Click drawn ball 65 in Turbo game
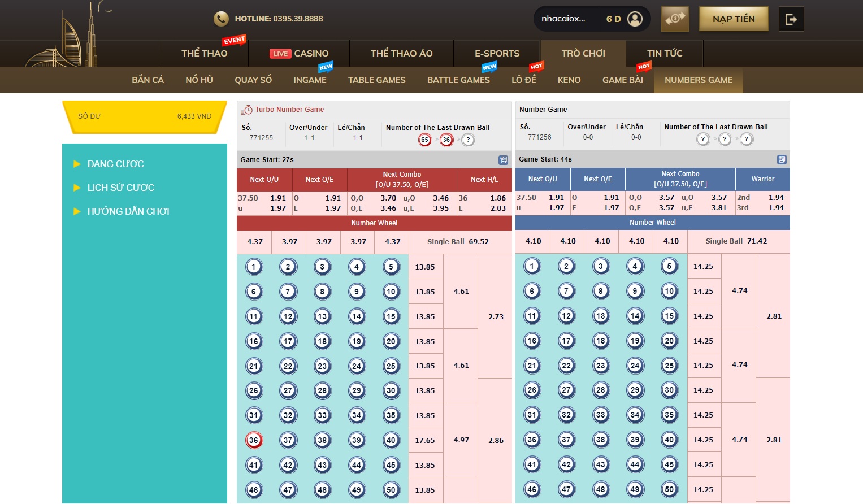Screen dimensions: 863x504 point(424,140)
